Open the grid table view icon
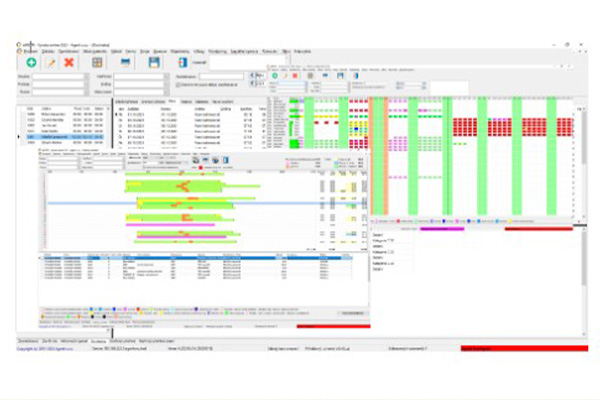600x400 pixels. 97,62
